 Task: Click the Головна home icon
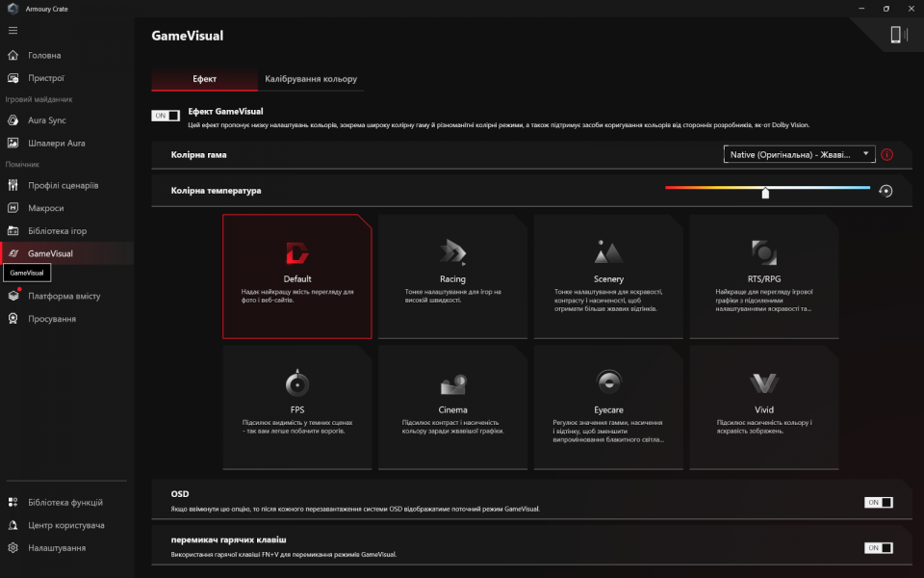click(x=13, y=56)
